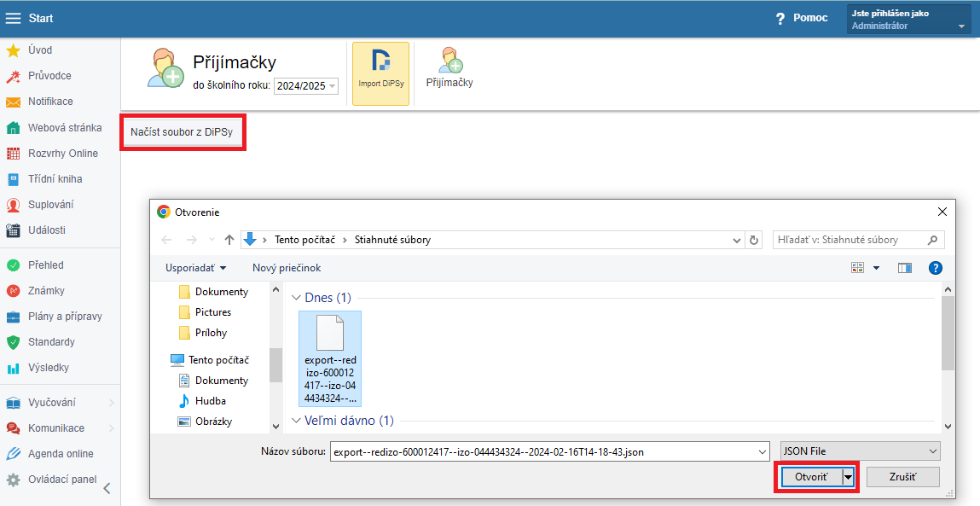980x506 pixels.
Task: Click Načíst soubor z DiPSy button
Action: [182, 132]
